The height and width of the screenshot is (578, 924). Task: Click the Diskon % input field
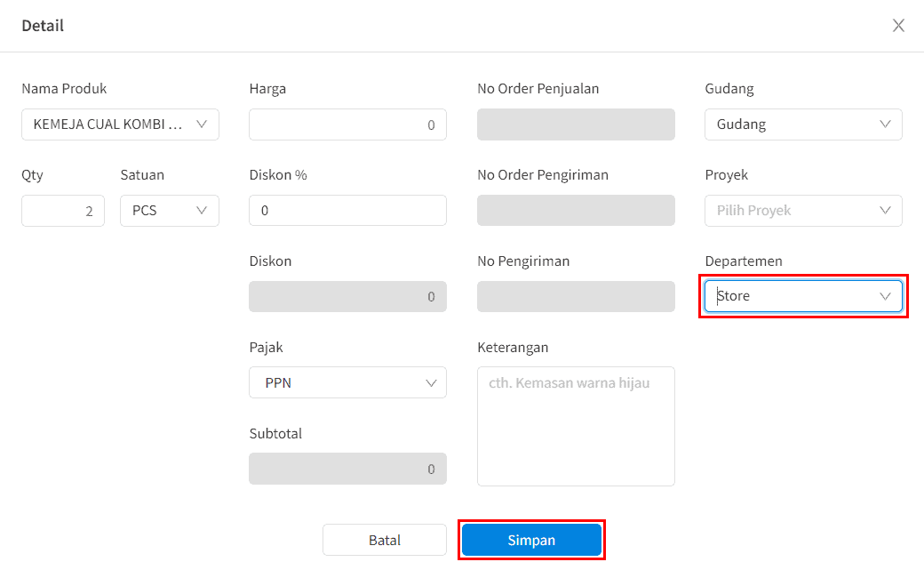(x=347, y=211)
